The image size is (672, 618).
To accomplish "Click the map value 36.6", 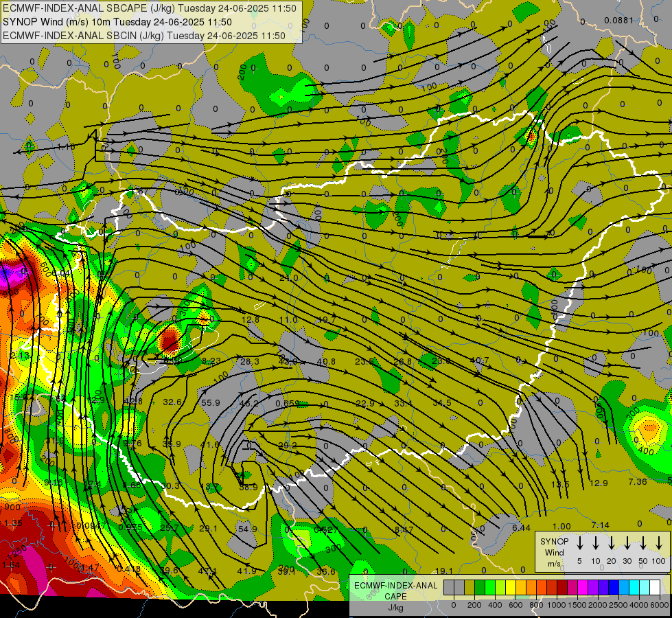I will (326, 571).
